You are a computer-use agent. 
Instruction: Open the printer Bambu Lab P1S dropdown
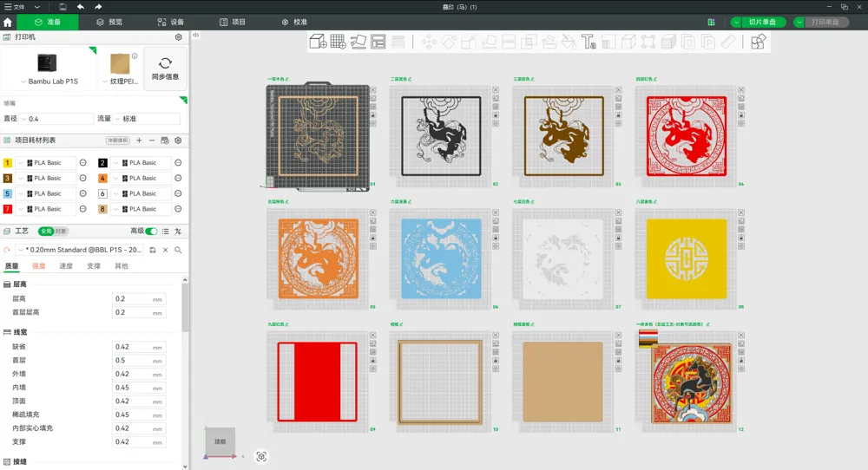pyautogui.click(x=49, y=82)
